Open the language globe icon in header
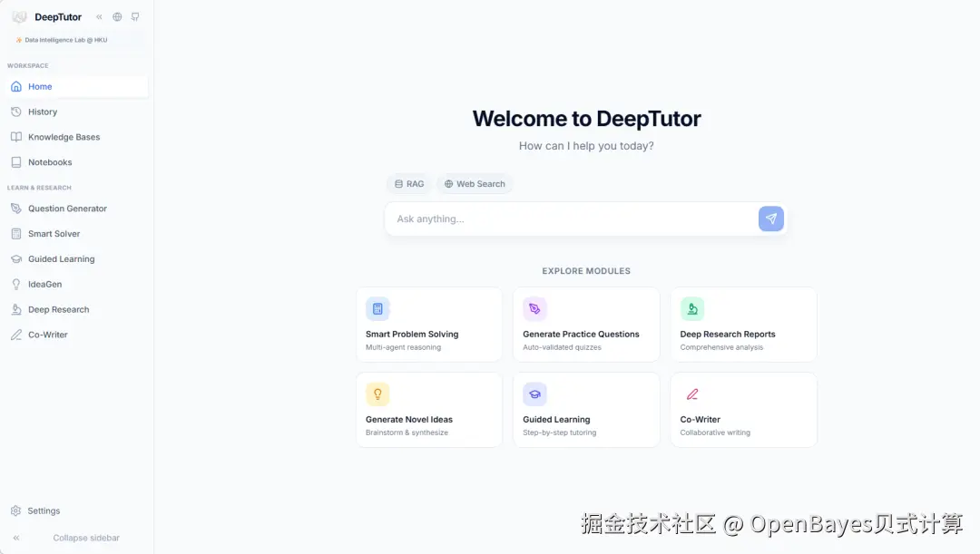Viewport: 980px width, 554px height. click(117, 17)
